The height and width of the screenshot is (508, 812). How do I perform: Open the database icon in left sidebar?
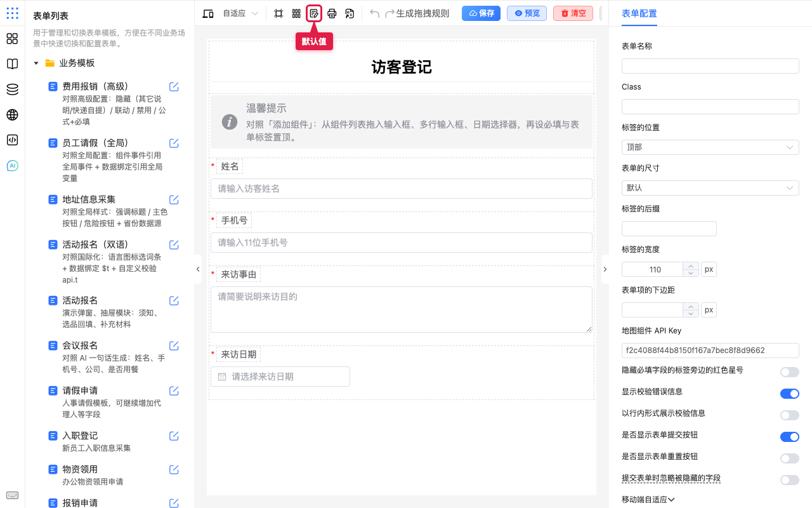pos(12,90)
